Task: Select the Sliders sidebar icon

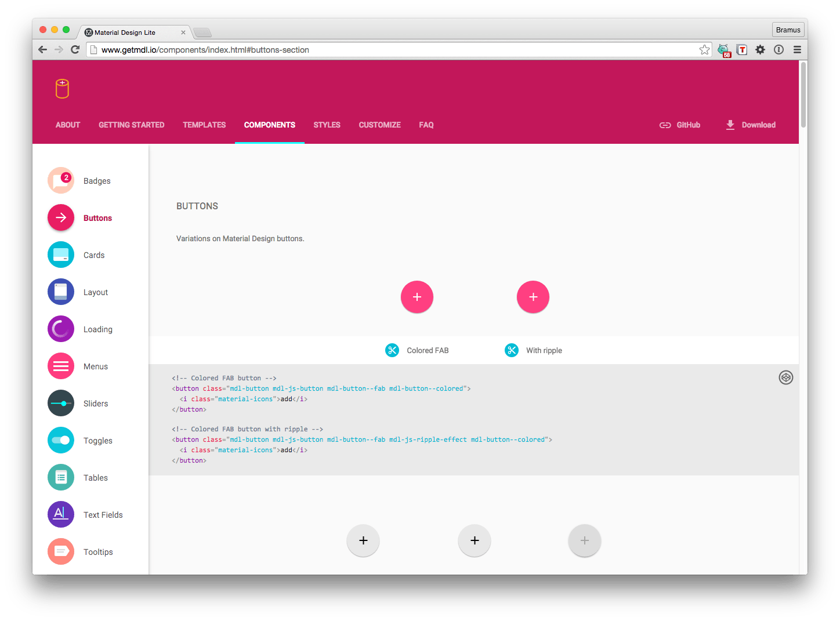Action: pyautogui.click(x=60, y=403)
